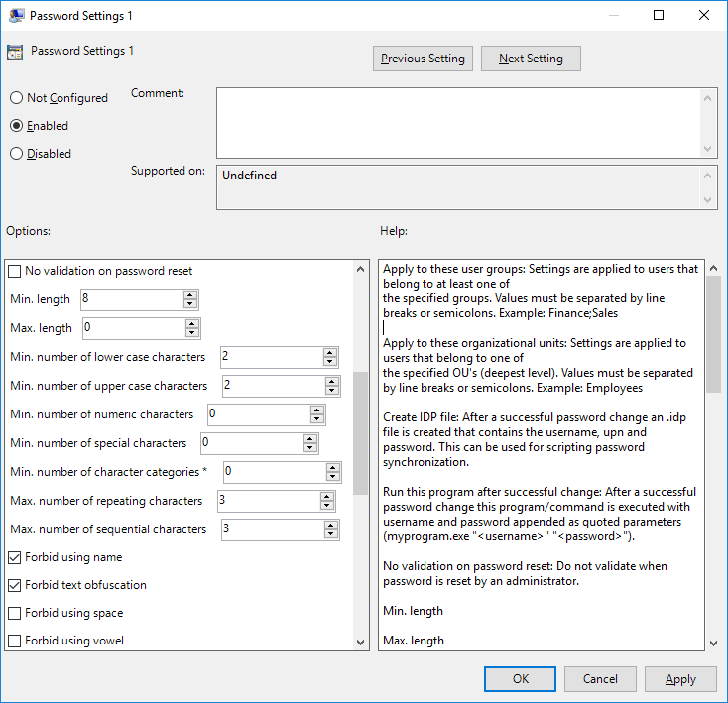Increase min. lower case characters value
The height and width of the screenshot is (703, 728).
pyautogui.click(x=330, y=352)
